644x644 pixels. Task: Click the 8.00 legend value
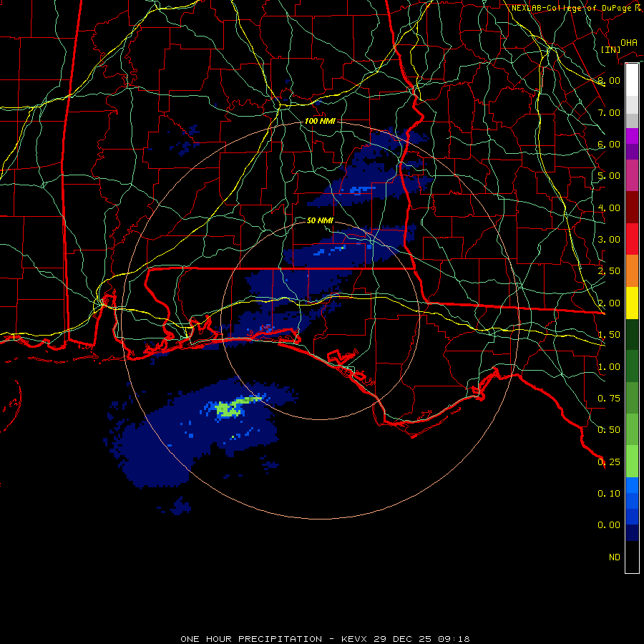point(609,80)
